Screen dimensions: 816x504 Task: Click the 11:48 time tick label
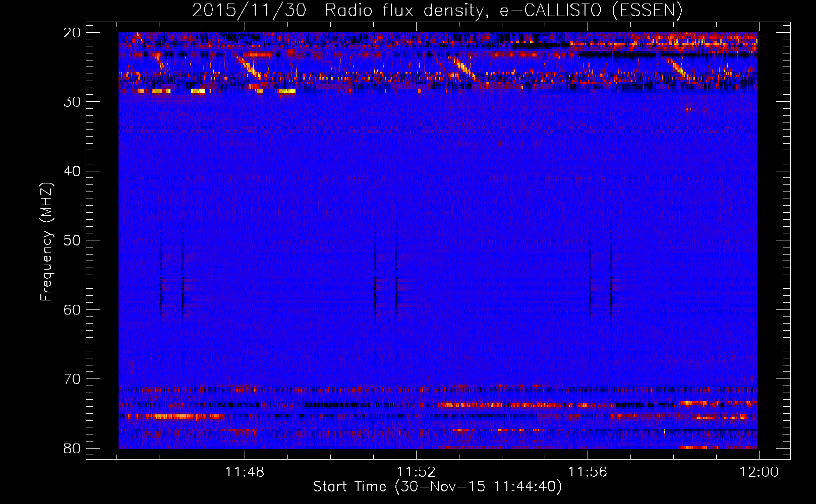click(245, 472)
